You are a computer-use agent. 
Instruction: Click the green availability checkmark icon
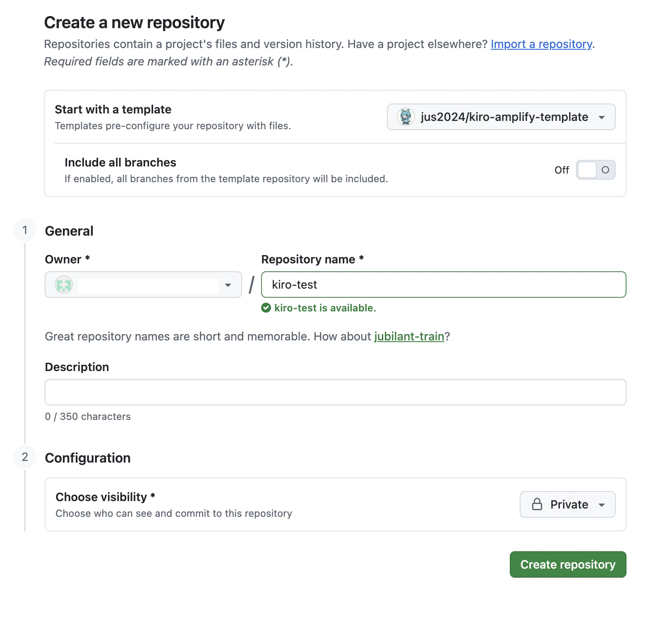click(266, 308)
